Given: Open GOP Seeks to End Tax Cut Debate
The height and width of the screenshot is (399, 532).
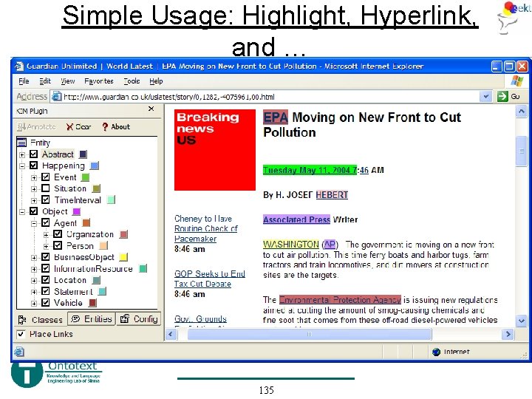Looking at the screenshot, I should 210,279.
